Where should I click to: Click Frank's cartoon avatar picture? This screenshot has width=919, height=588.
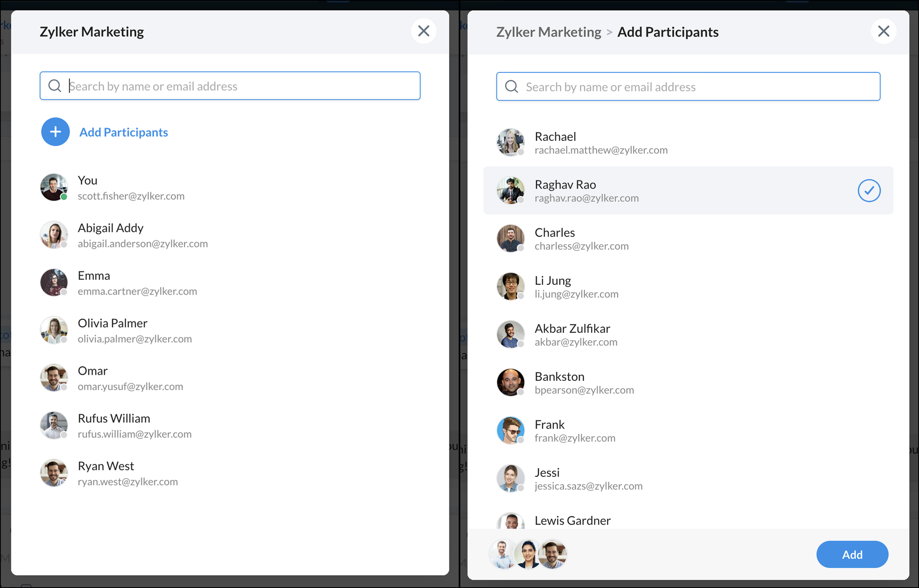pos(510,430)
